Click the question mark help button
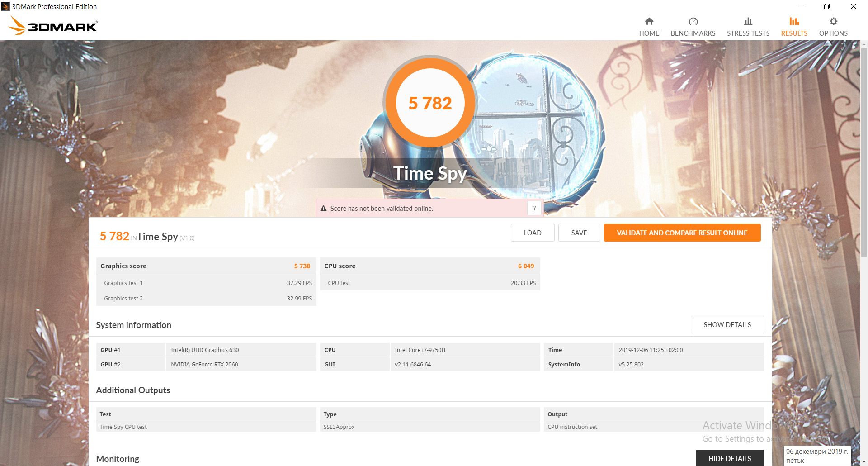This screenshot has height=466, width=868. click(534, 208)
